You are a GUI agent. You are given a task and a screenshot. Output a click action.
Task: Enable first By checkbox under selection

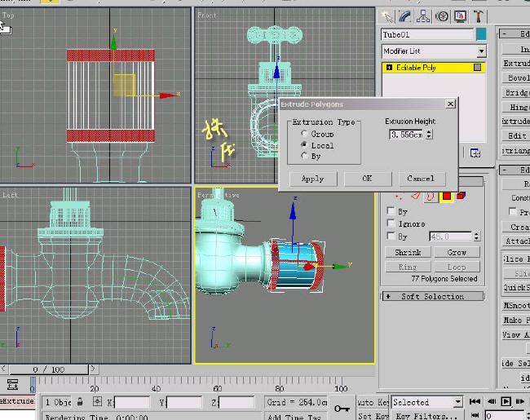[x=391, y=211]
